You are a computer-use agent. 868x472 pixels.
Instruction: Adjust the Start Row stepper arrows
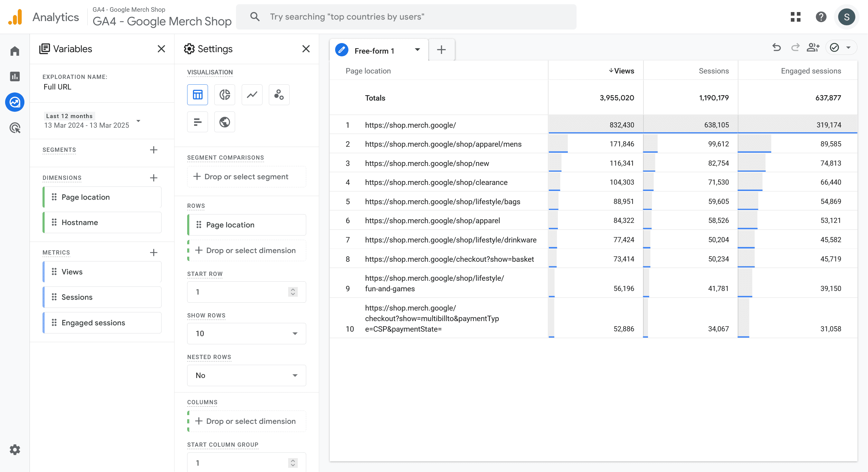293,292
